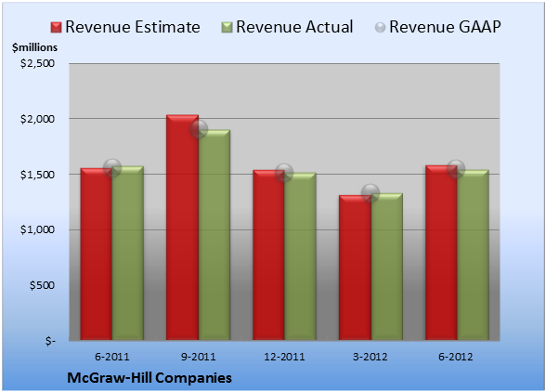This screenshot has height=392, width=546.
Task: Click the GAAP sphere marker for 3-2012
Action: click(x=370, y=192)
